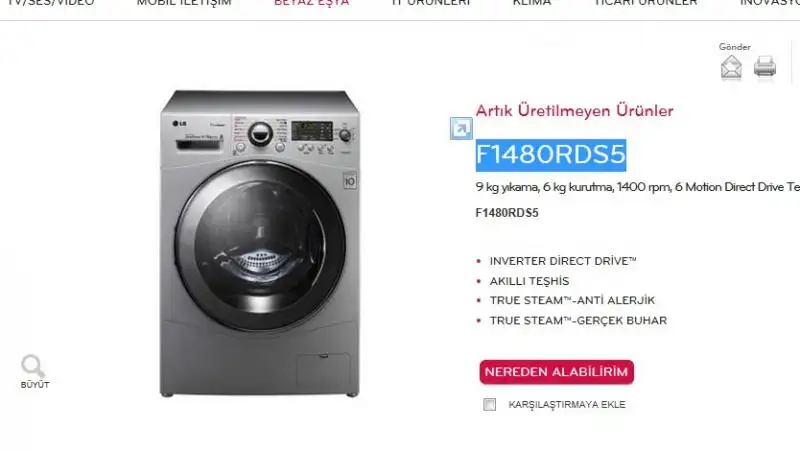Open the IT ÜRÜNLERİ menu
800x451 pixels.
click(431, 2)
